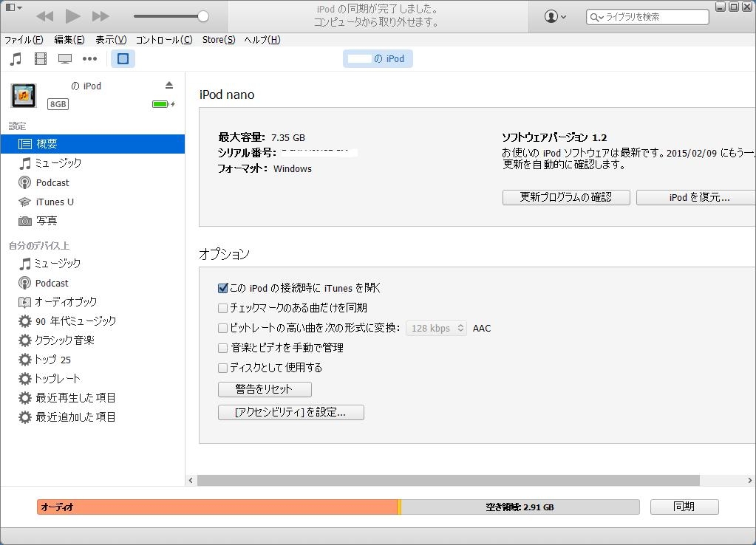The width and height of the screenshot is (756, 545).
Task: Select オーディオブック in the sidebar
Action: (92, 301)
